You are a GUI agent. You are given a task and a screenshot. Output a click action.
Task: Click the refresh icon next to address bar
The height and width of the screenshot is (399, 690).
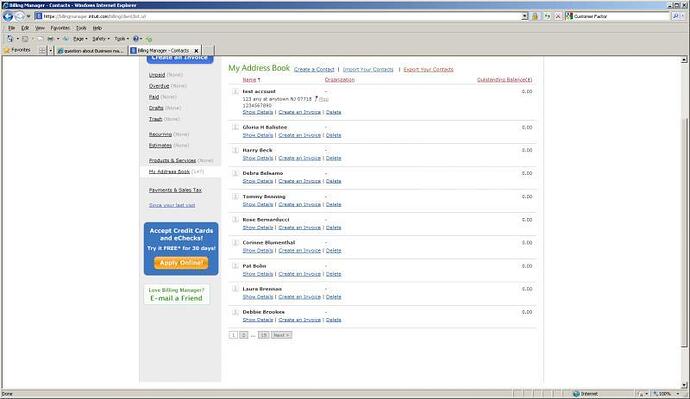pyautogui.click(x=547, y=16)
